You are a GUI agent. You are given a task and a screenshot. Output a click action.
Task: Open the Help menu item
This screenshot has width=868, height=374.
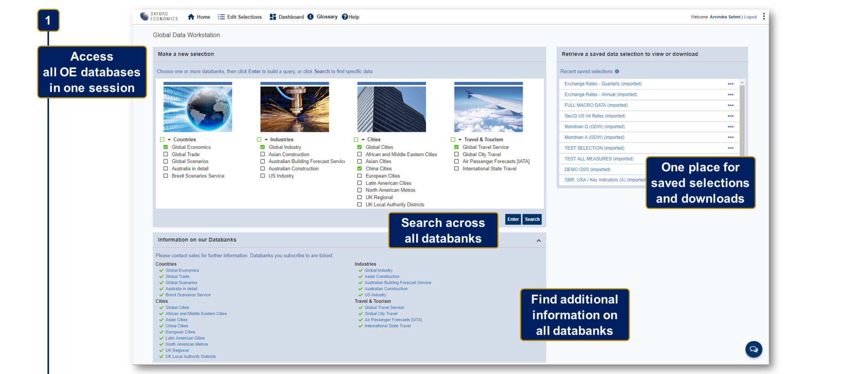tap(354, 17)
